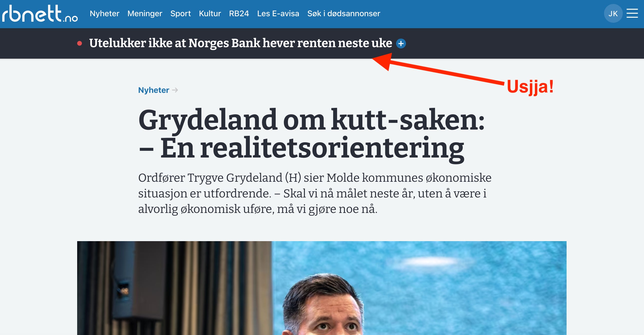Open the Norges Bank renten breaking headline
644x335 pixels.
click(x=240, y=43)
